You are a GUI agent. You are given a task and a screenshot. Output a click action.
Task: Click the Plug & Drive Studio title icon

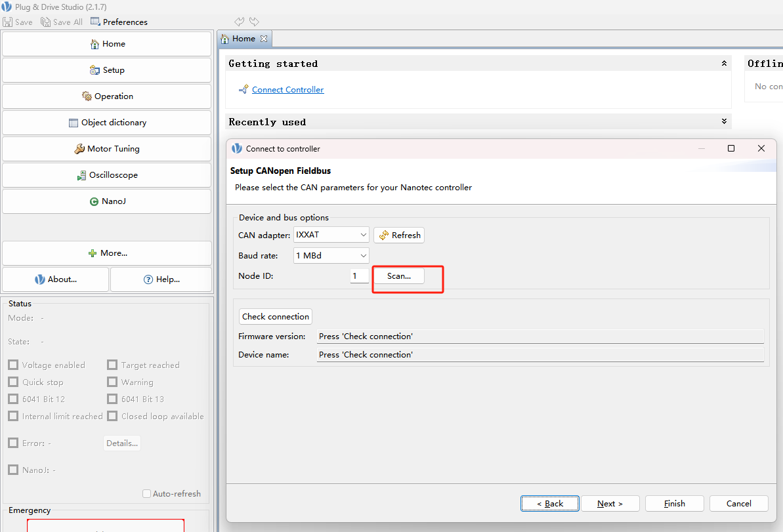click(7, 7)
